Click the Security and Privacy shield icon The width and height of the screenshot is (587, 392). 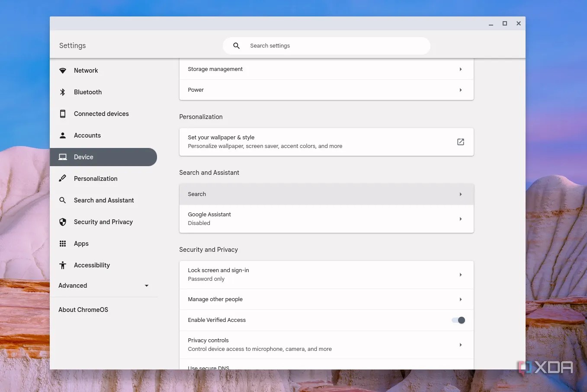tap(63, 222)
